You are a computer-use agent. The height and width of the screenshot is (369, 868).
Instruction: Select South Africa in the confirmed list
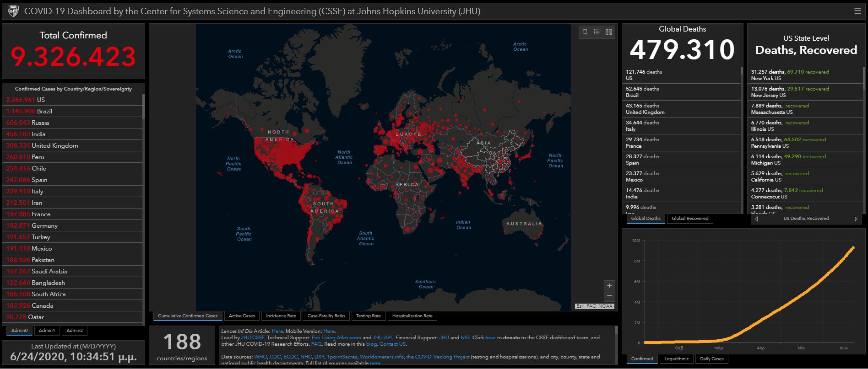73,294
